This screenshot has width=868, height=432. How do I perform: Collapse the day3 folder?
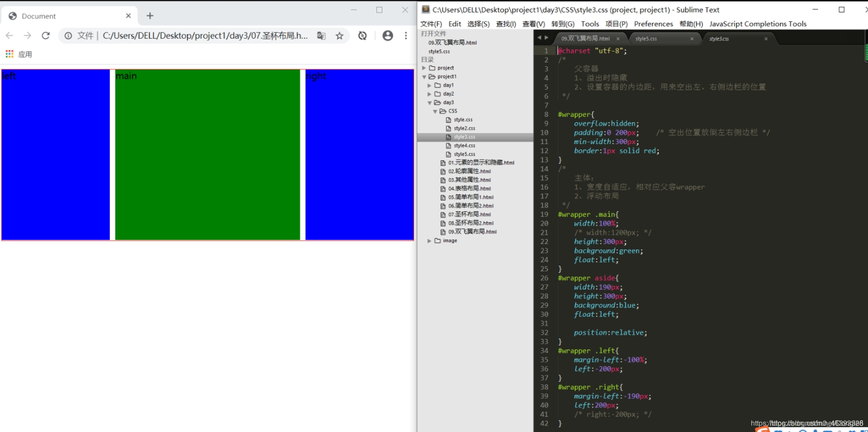[429, 103]
